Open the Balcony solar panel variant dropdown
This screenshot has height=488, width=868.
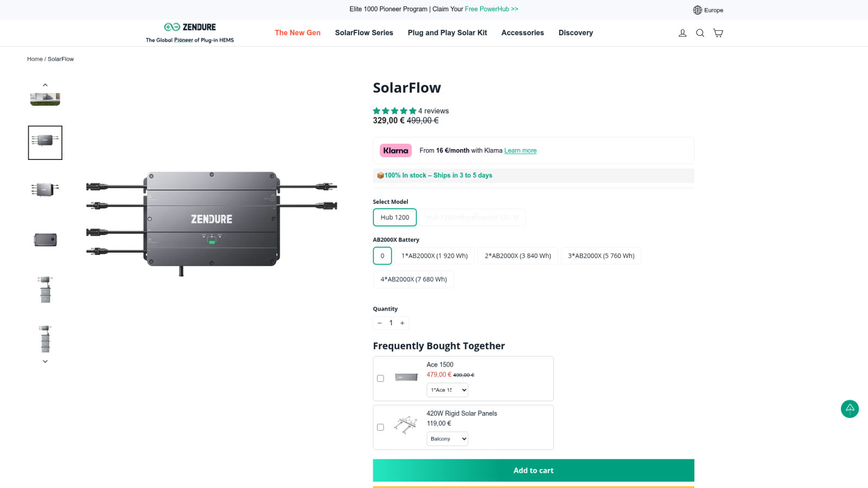(x=448, y=439)
